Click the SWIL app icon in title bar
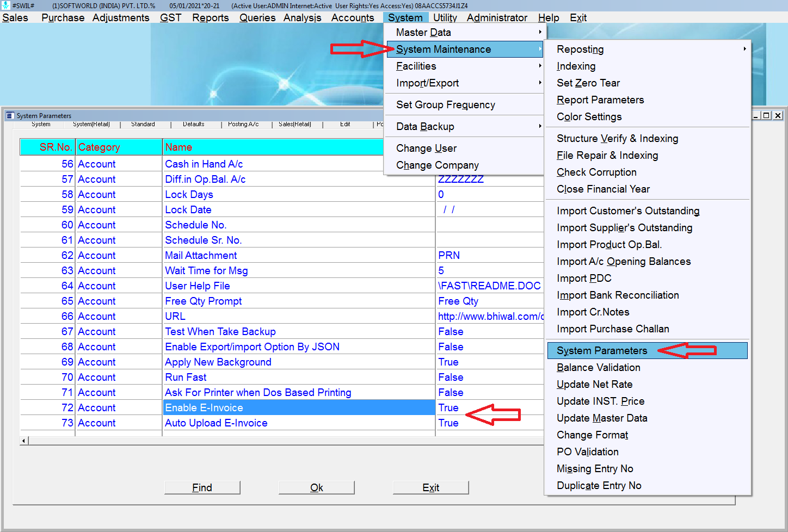The height and width of the screenshot is (532, 788). (5, 5)
